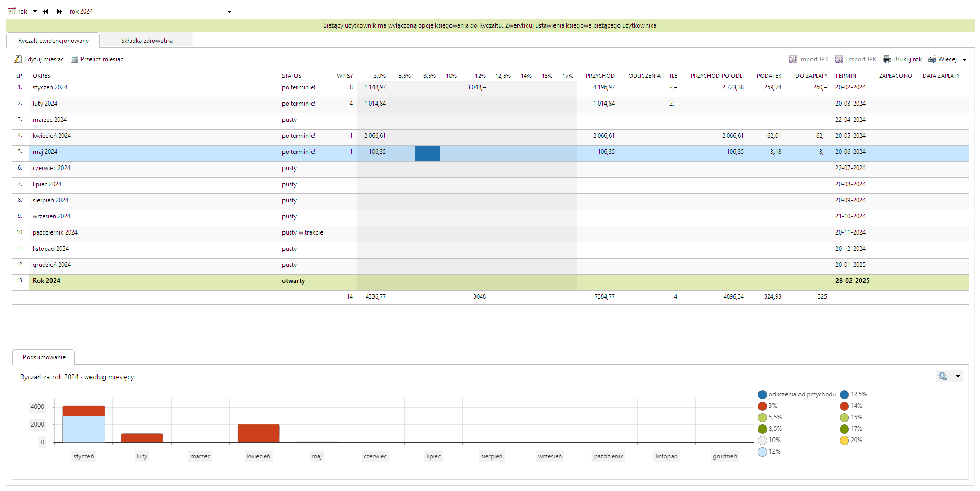Click the Więcej tools icon

[932, 59]
